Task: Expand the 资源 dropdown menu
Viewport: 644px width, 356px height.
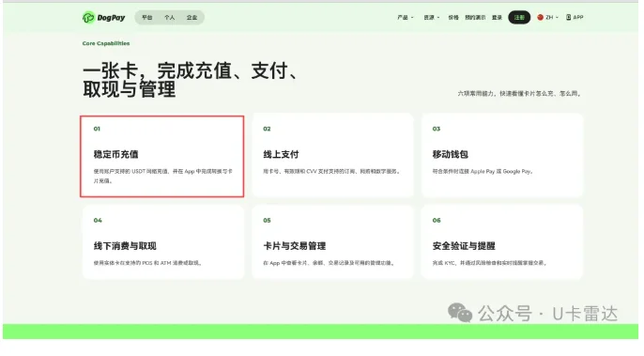Action: point(432,17)
